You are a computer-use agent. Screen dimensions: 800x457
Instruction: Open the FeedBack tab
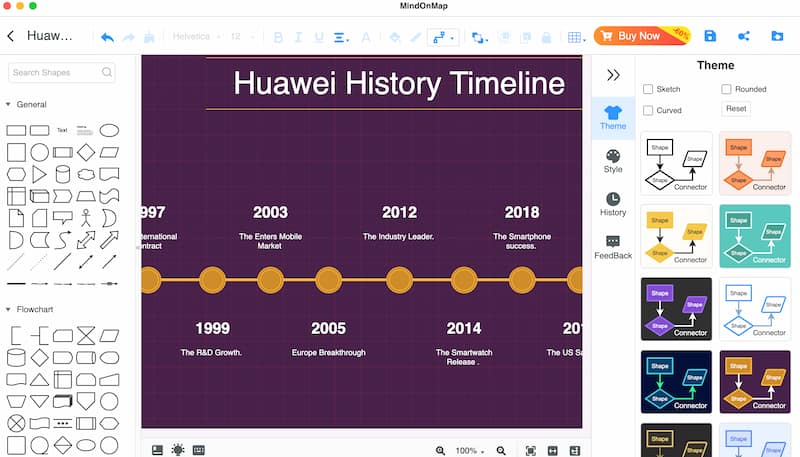point(613,247)
